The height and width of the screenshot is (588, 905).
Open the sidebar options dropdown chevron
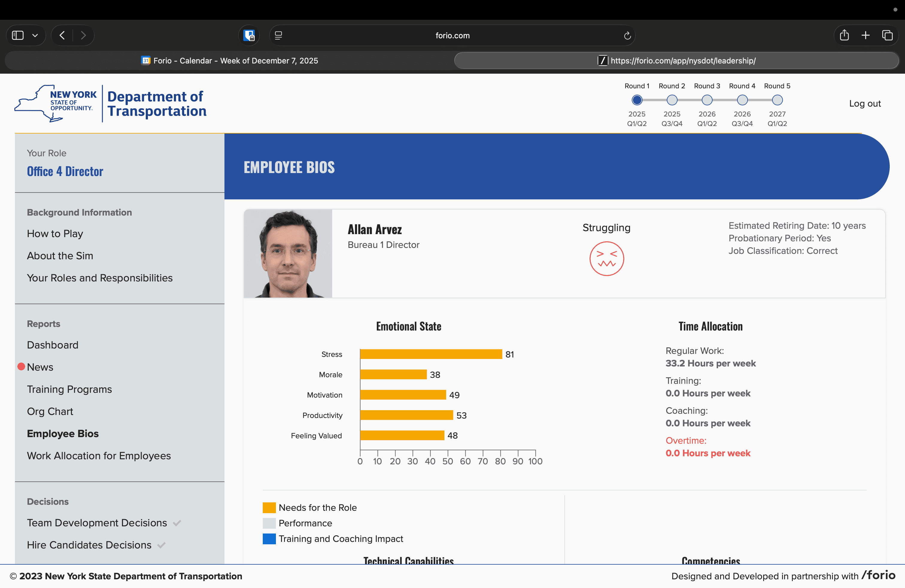tap(35, 35)
